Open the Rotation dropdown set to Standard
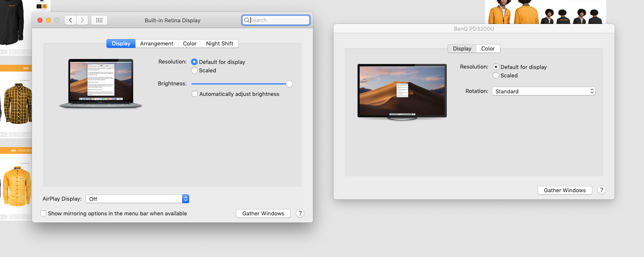This screenshot has width=644, height=257. [x=543, y=91]
